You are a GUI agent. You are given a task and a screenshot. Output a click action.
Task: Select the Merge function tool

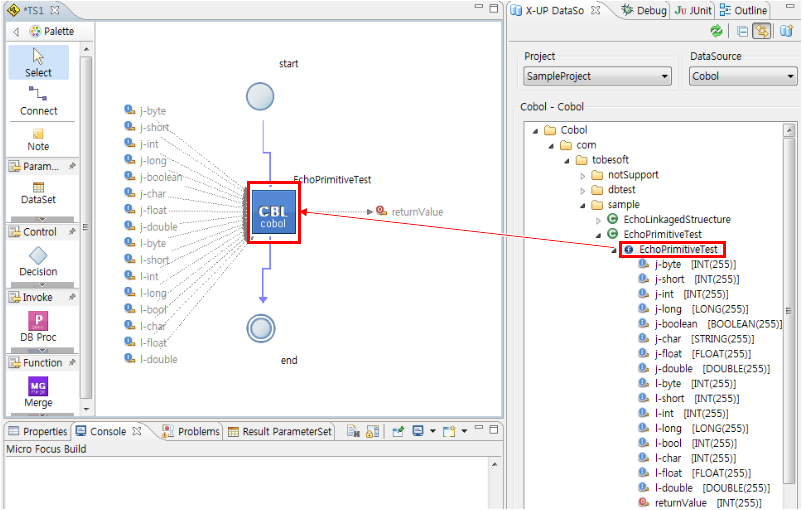click(x=38, y=392)
